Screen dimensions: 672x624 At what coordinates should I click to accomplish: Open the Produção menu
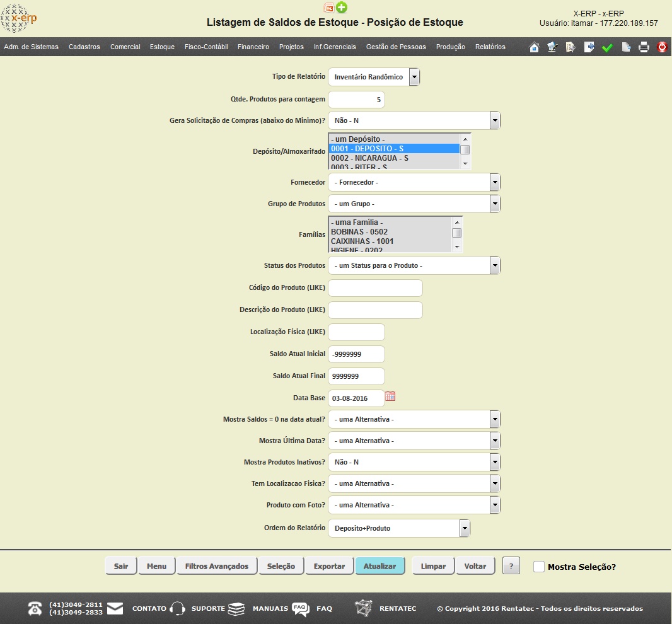tap(451, 47)
